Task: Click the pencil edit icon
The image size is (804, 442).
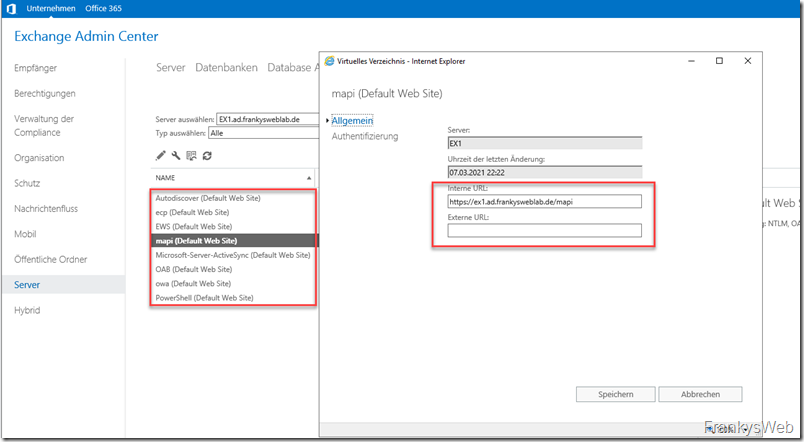Action: click(161, 155)
